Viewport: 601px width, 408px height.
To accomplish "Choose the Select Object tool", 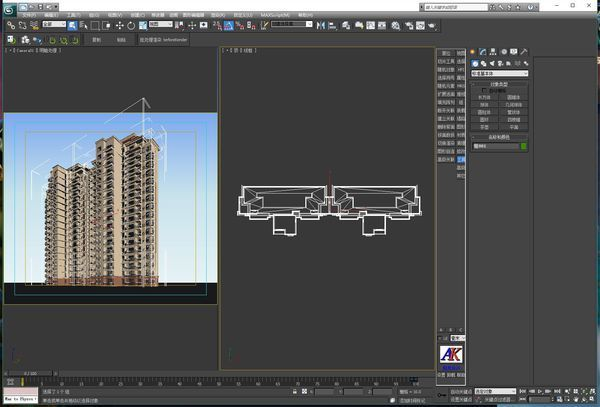I will 72,26.
